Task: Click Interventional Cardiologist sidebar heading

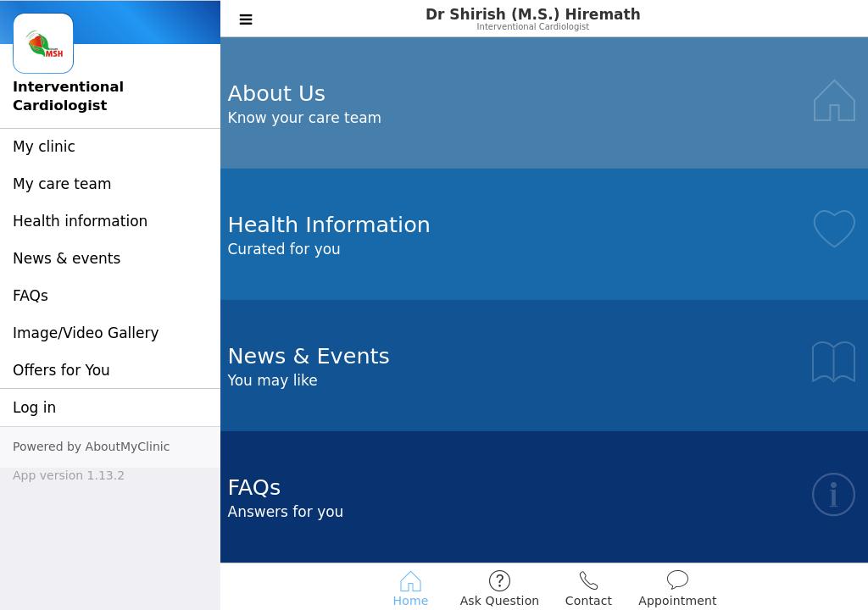Action: click(68, 96)
